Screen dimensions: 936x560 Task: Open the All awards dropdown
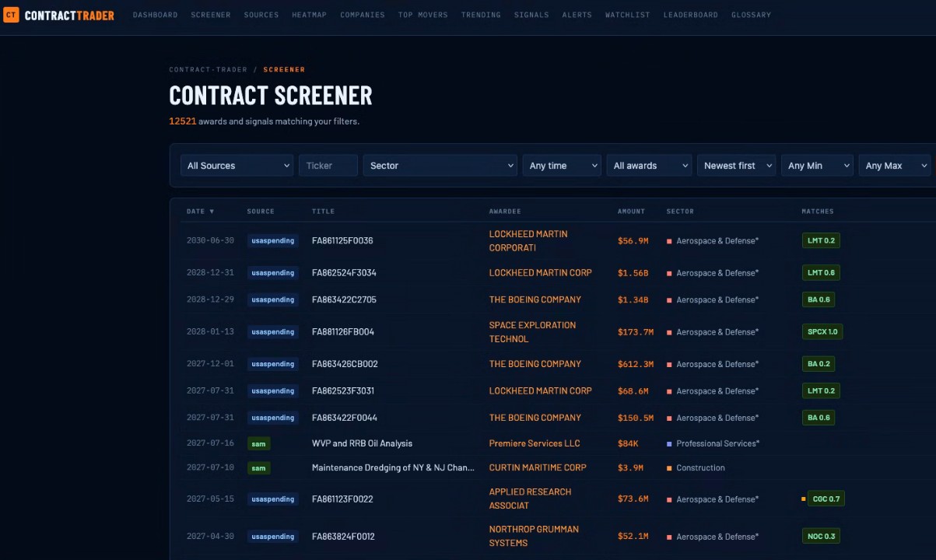(x=649, y=166)
